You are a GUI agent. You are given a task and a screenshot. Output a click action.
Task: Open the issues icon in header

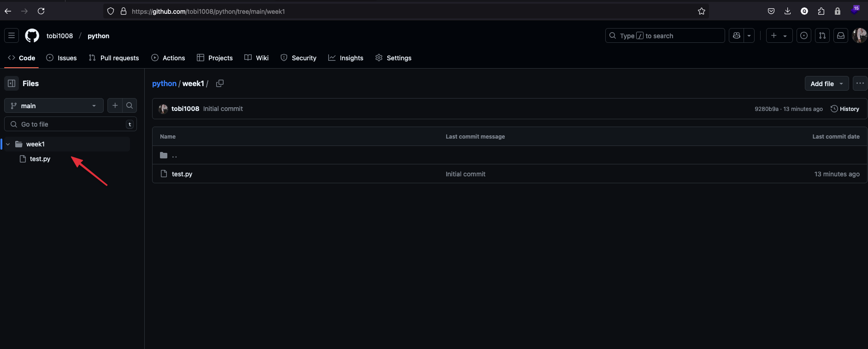[x=804, y=35]
